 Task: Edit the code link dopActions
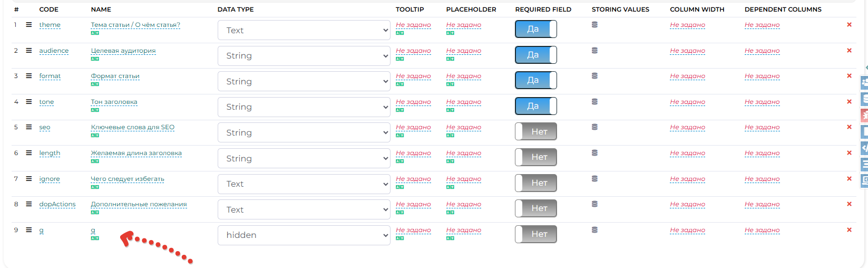[x=57, y=204]
